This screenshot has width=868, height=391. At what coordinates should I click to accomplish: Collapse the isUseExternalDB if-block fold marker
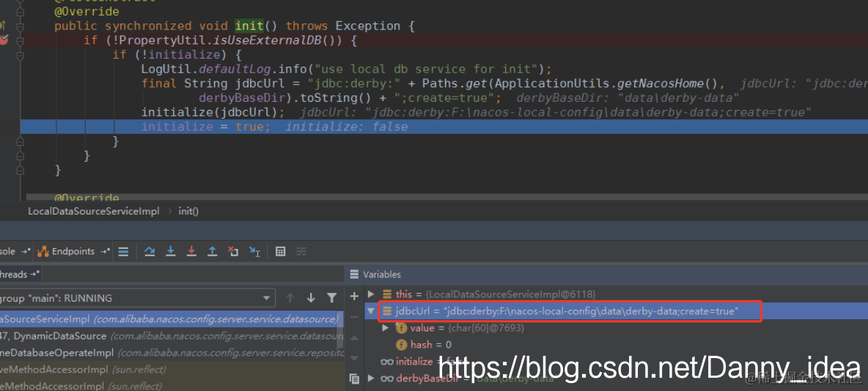click(21, 40)
